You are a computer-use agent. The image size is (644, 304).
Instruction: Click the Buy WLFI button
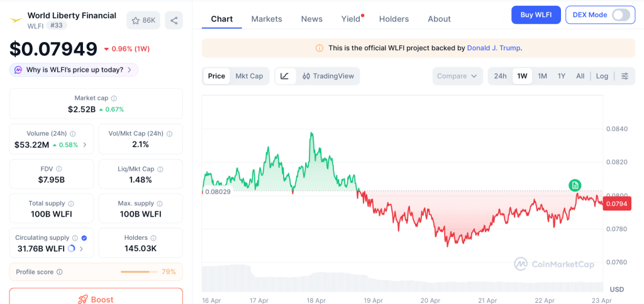[x=536, y=15]
